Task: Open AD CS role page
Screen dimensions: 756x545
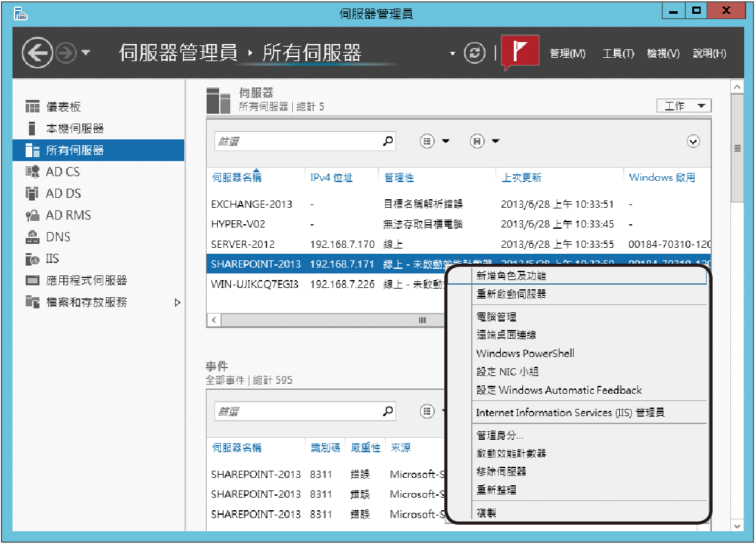Action: pyautogui.click(x=98, y=172)
